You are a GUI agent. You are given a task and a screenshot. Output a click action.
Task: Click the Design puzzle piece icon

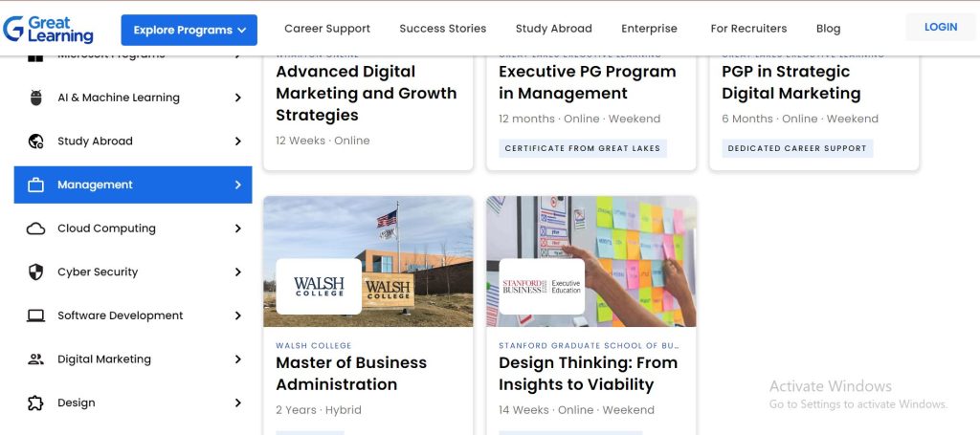click(36, 402)
